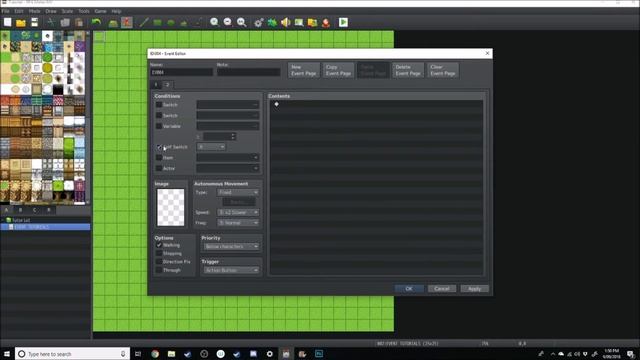Image resolution: width=640 pixels, height=360 pixels.
Task: Click the Actual Size zoom icon
Action: click(x=242, y=22)
